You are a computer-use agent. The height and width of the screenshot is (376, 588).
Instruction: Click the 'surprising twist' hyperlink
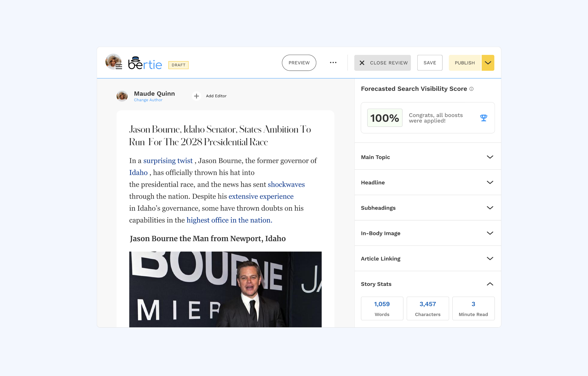tap(168, 161)
